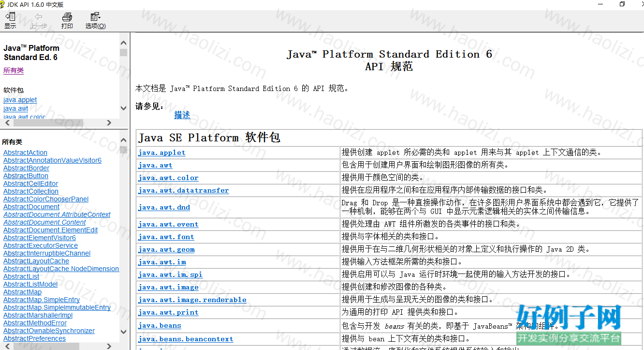This screenshot has height=350, width=644.
Task: Open java.awt.image package link
Action: click(168, 287)
